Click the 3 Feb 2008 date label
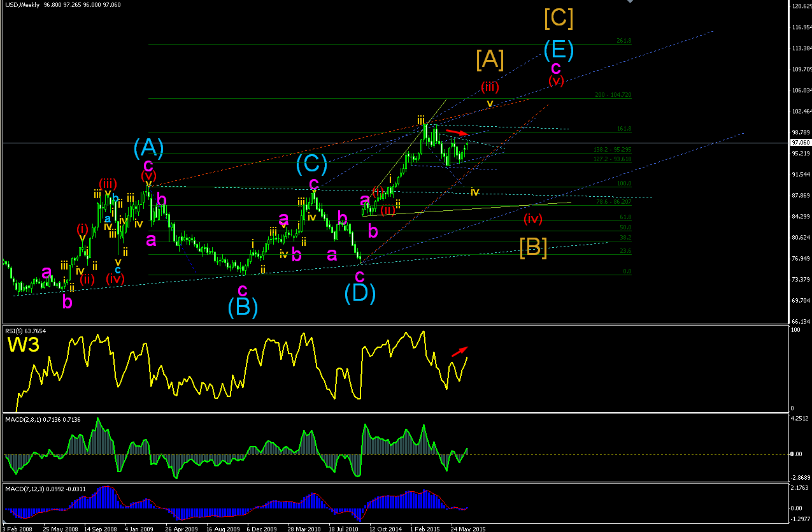 16,529
